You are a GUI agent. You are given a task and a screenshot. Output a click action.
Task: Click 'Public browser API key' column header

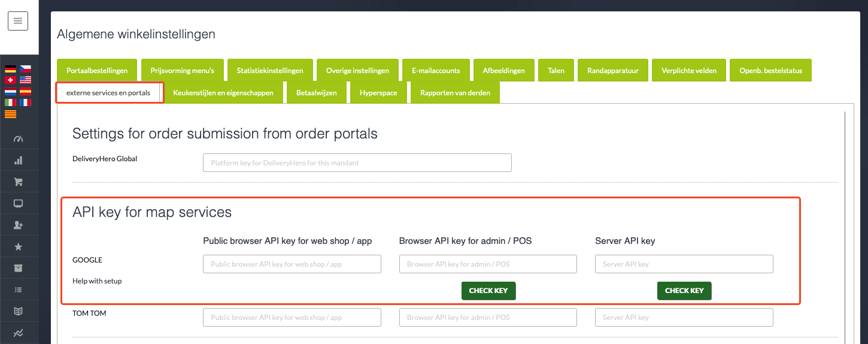pyautogui.click(x=287, y=241)
